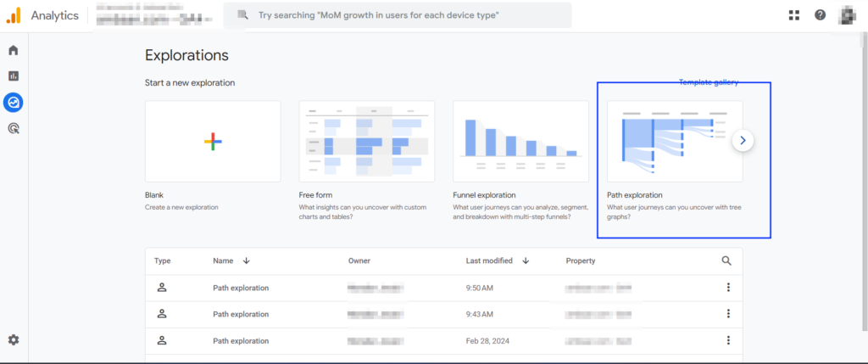Start a Blank exploration thumbnail
Viewport: 868px width, 364px height.
[x=213, y=142]
